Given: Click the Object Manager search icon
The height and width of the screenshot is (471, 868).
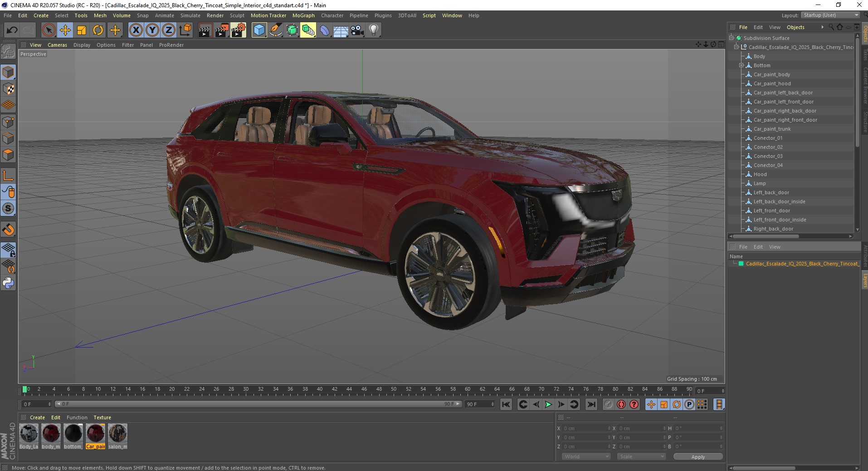Looking at the screenshot, I should (x=831, y=27).
